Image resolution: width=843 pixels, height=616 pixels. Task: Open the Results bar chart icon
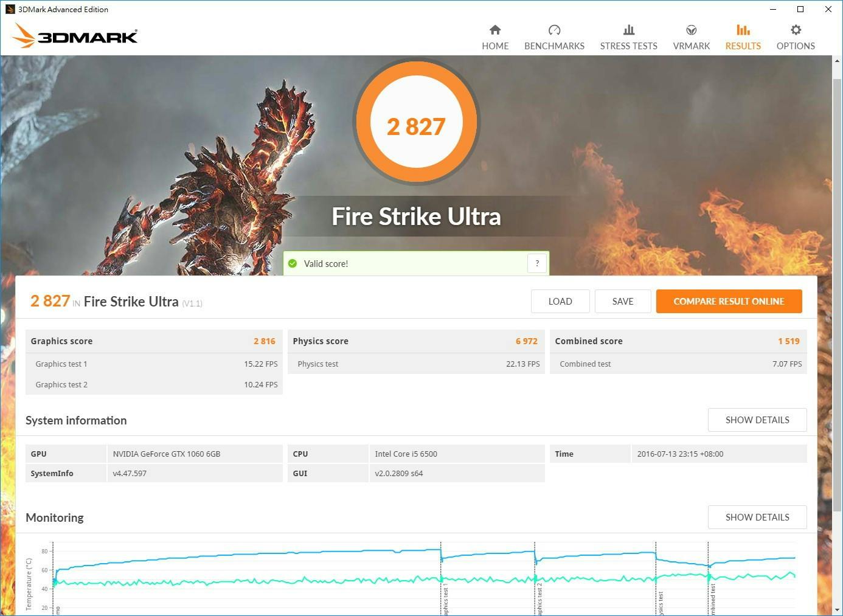(743, 30)
